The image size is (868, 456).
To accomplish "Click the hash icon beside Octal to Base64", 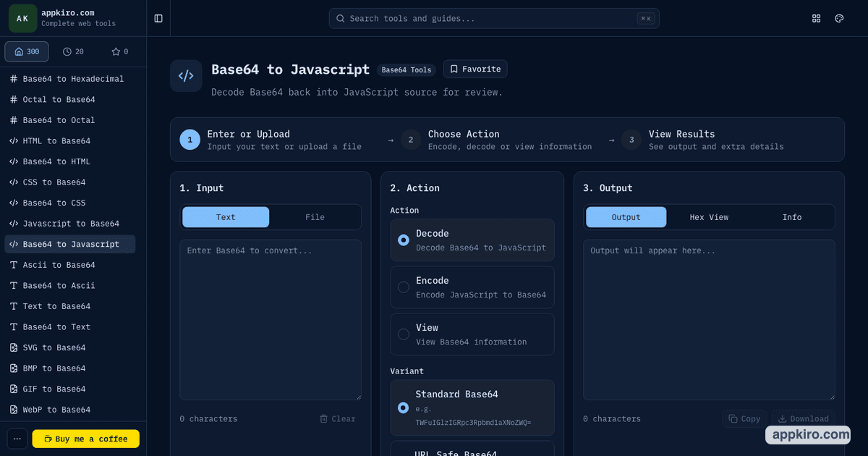I will [x=14, y=100].
